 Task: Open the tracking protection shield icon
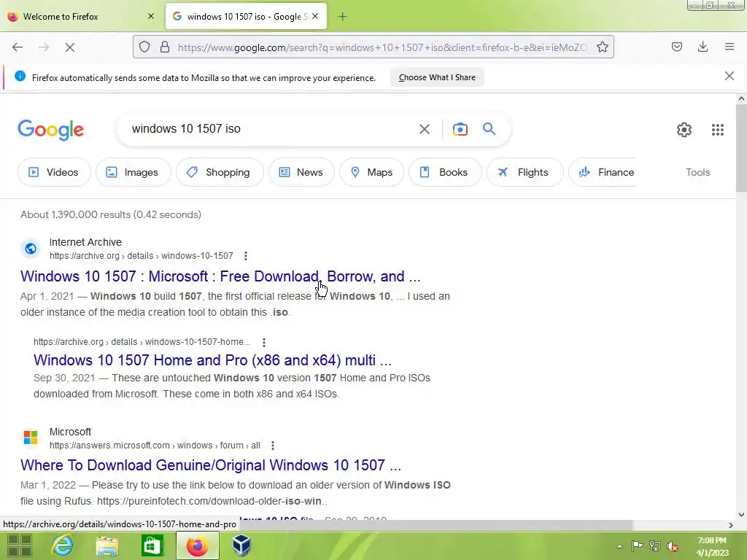point(144,47)
